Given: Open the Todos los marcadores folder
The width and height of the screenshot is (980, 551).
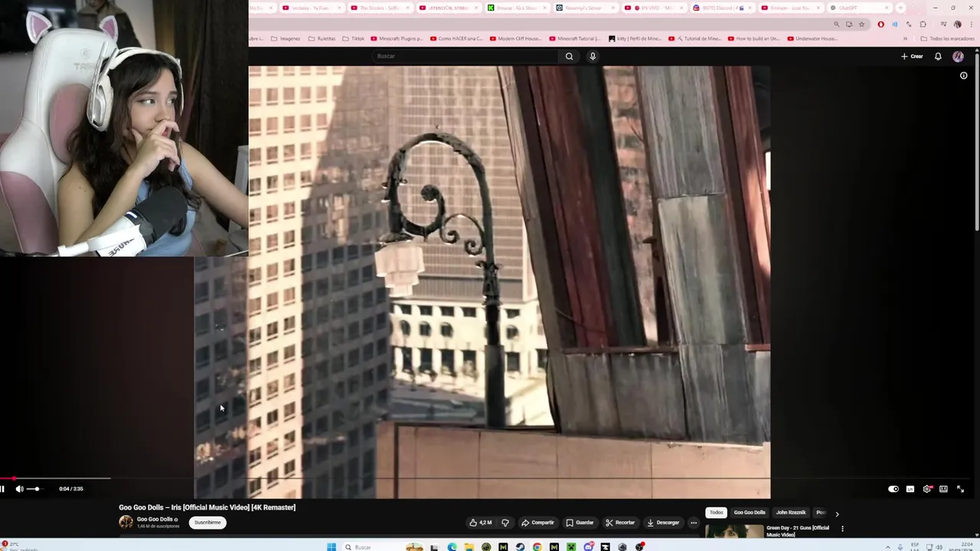Looking at the screenshot, I should pyautogui.click(x=947, y=38).
